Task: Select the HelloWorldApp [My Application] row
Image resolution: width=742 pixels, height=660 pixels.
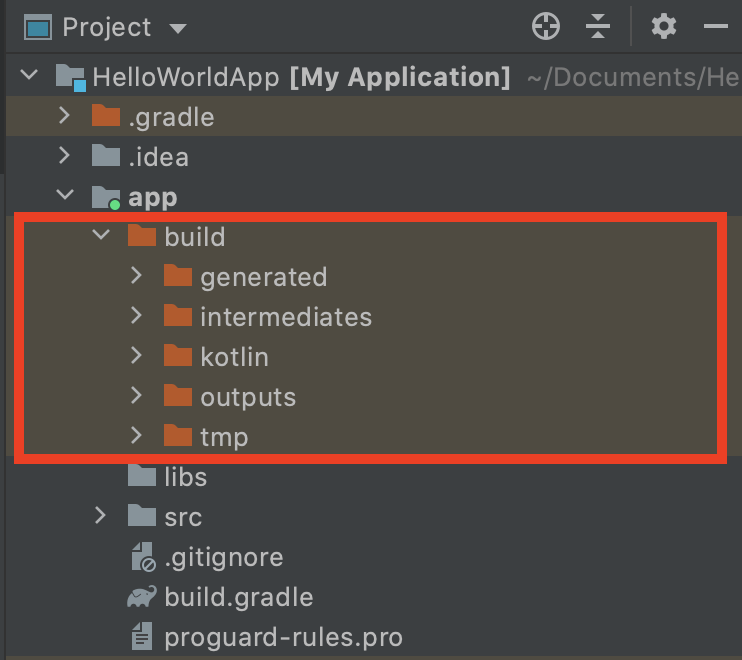Action: point(374,77)
